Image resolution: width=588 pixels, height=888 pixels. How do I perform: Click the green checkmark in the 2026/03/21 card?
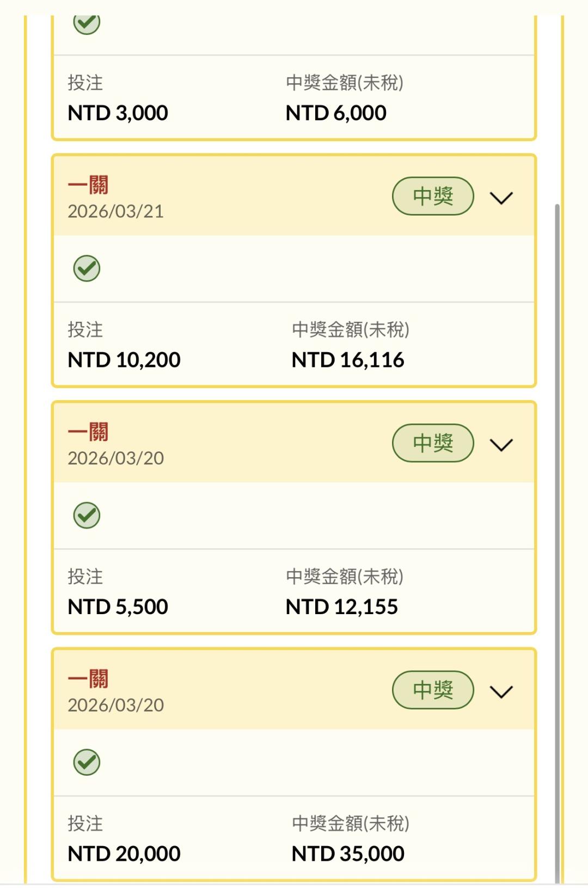pyautogui.click(x=87, y=268)
